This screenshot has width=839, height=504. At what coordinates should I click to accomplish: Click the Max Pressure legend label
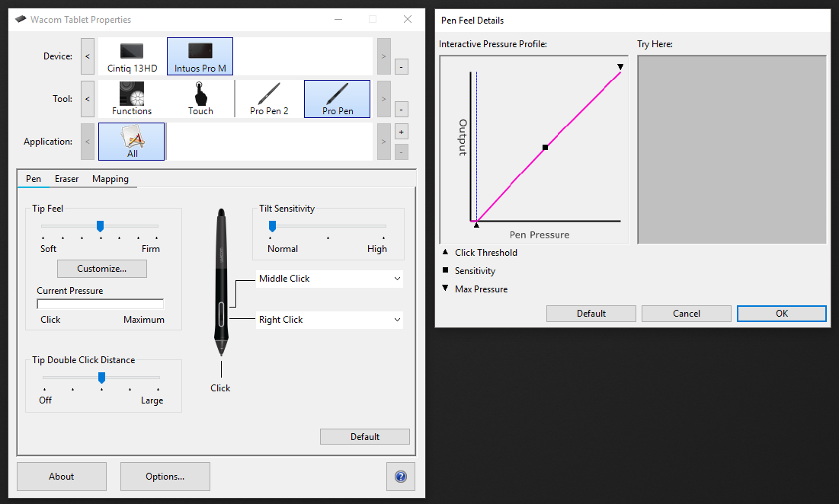click(481, 289)
